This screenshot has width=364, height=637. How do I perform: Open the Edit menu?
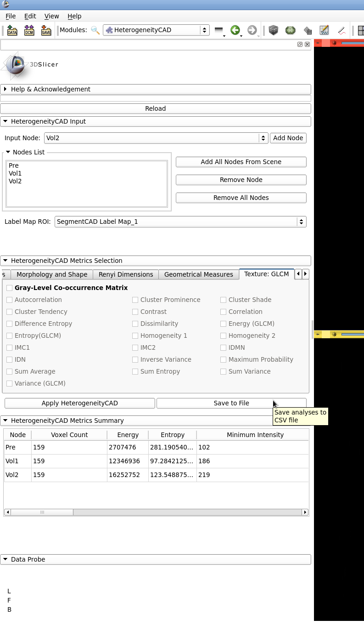coord(30,16)
